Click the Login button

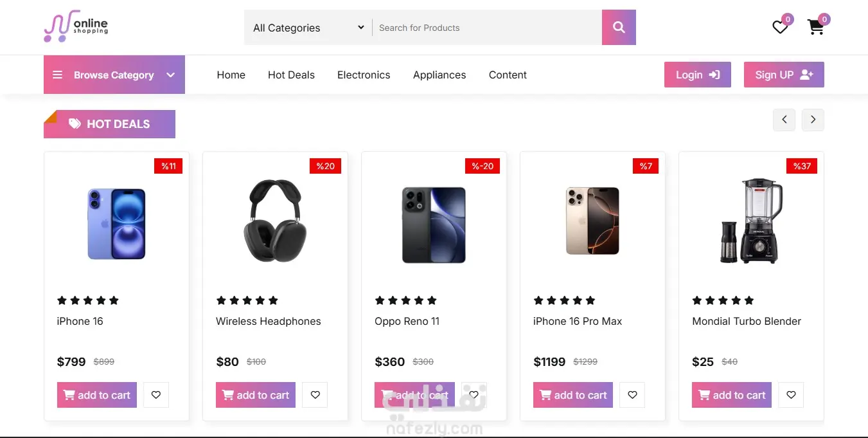tap(697, 75)
